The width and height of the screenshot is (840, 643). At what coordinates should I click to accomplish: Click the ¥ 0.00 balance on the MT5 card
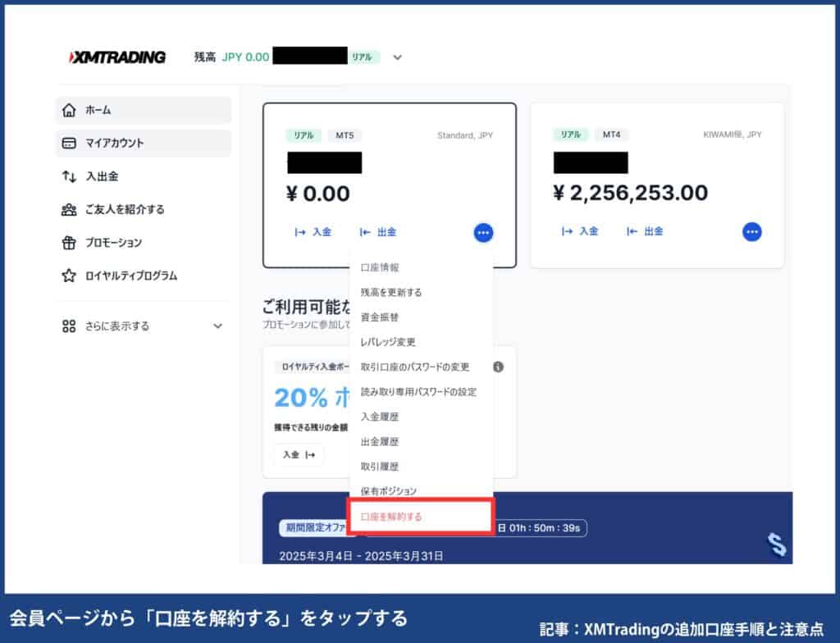317,194
